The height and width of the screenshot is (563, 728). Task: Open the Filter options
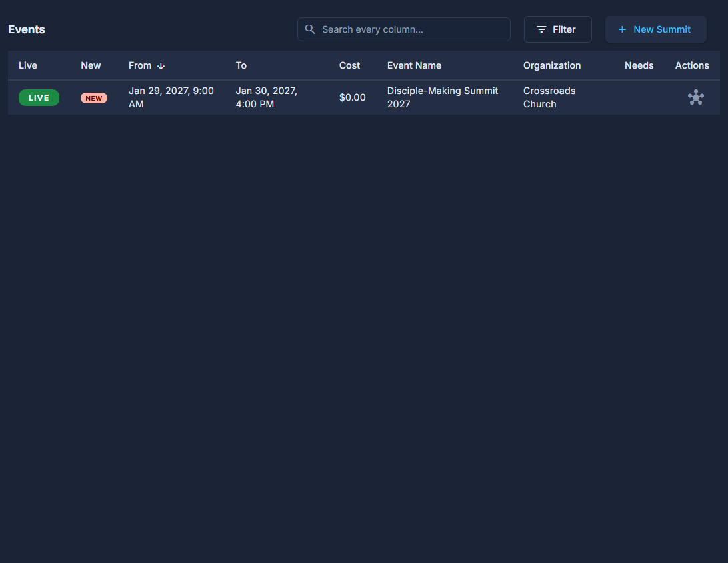click(x=557, y=29)
